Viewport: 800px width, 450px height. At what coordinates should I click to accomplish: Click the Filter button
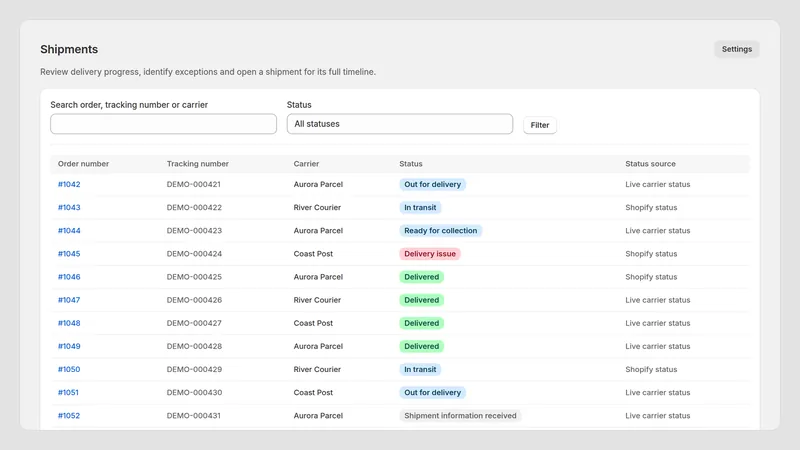click(540, 125)
